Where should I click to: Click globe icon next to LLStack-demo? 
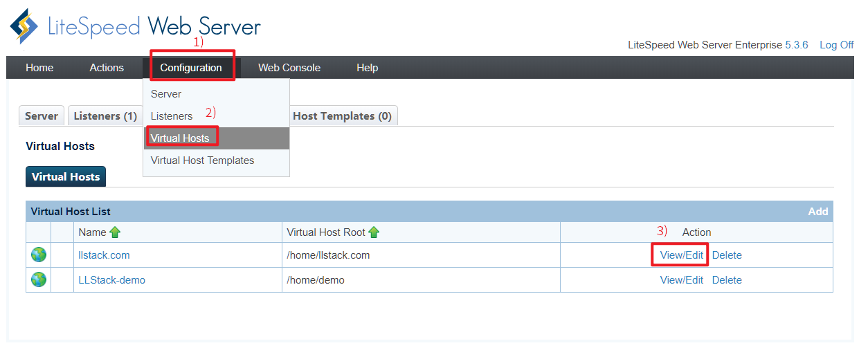(39, 280)
